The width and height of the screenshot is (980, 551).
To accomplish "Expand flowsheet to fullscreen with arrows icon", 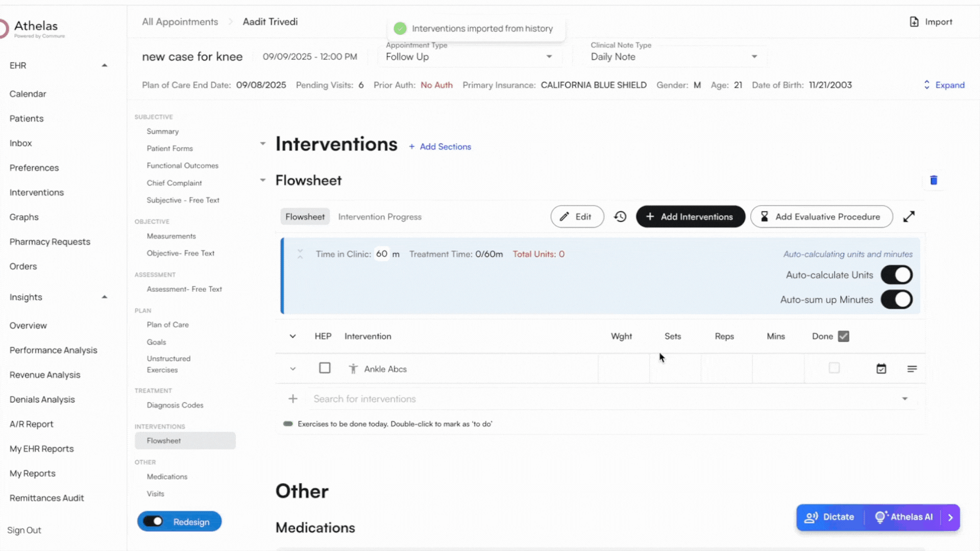I will pos(909,217).
